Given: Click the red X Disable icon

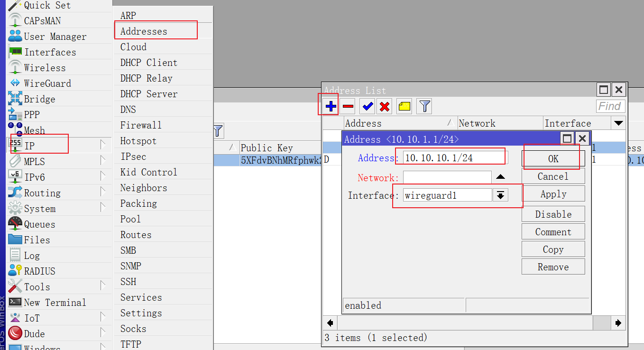Looking at the screenshot, I should click(x=385, y=107).
